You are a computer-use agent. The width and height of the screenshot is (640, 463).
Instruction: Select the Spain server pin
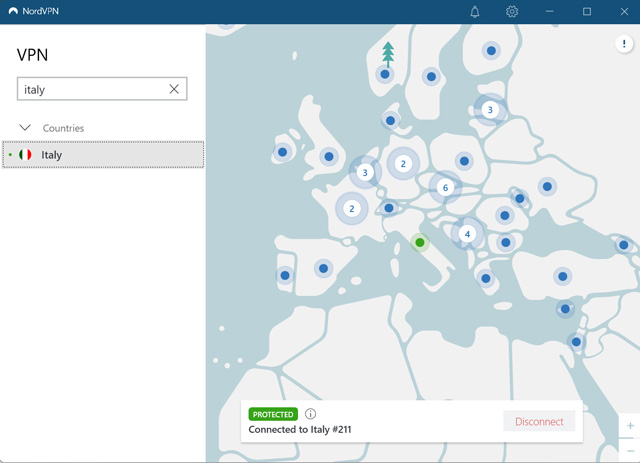pyautogui.click(x=324, y=268)
